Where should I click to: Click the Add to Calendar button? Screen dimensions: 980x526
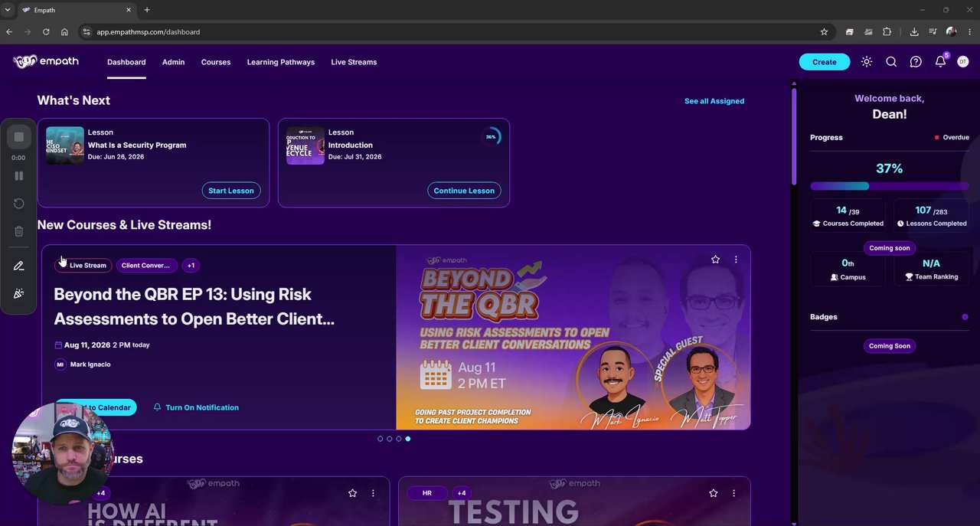pyautogui.click(x=96, y=407)
